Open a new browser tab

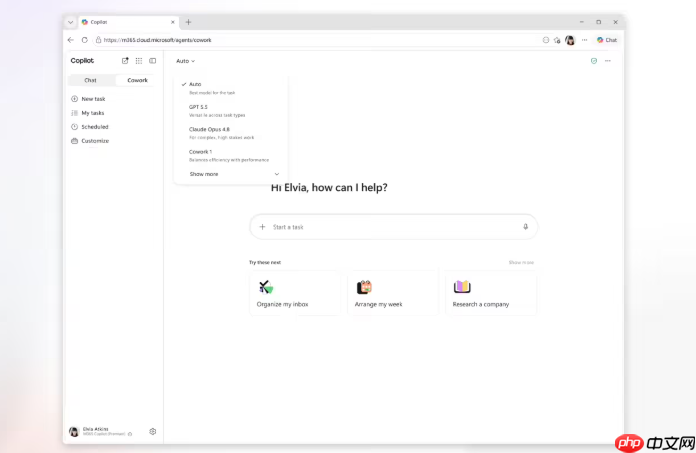[x=188, y=22]
